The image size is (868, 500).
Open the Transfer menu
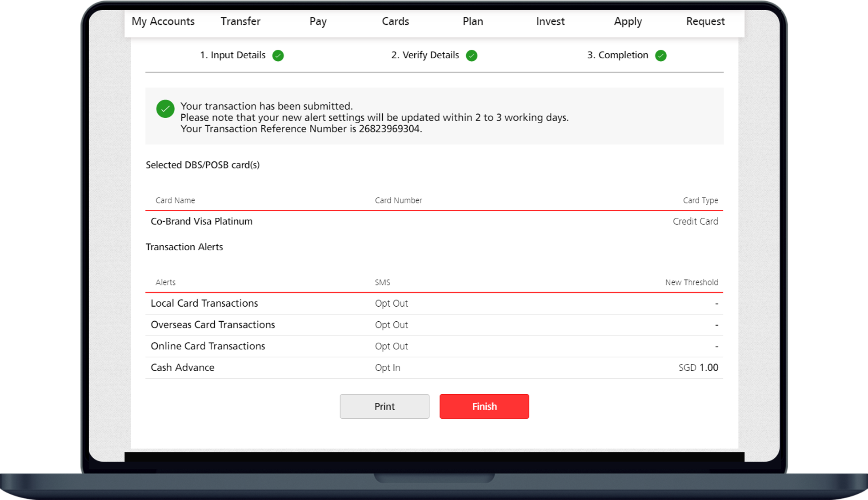(240, 21)
